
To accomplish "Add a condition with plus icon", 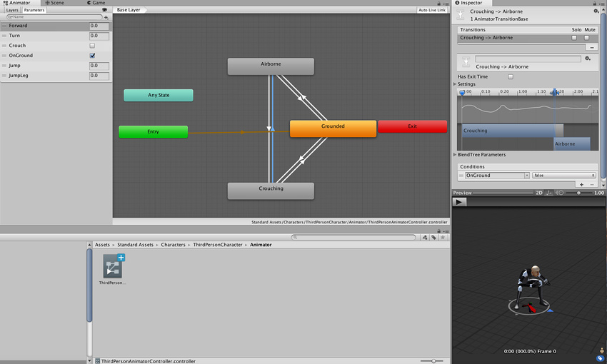I will click(x=581, y=185).
